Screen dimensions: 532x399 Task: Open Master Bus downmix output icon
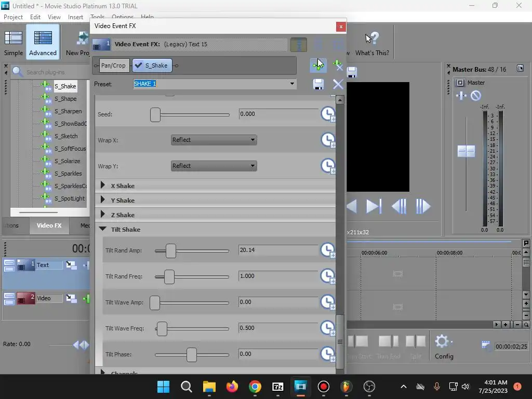pos(520,68)
